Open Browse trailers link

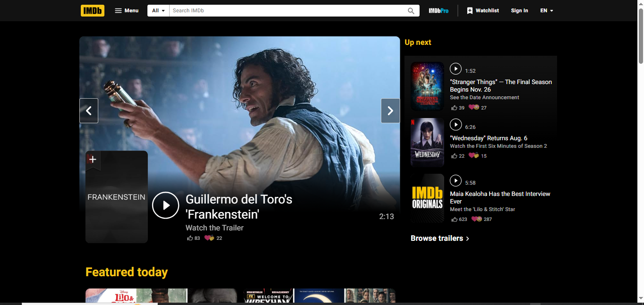tap(440, 238)
